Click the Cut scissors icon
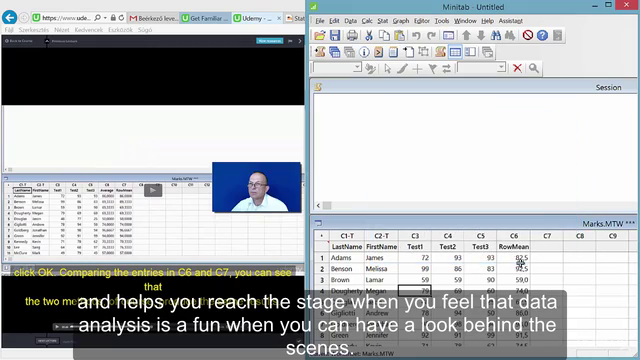 click(369, 36)
